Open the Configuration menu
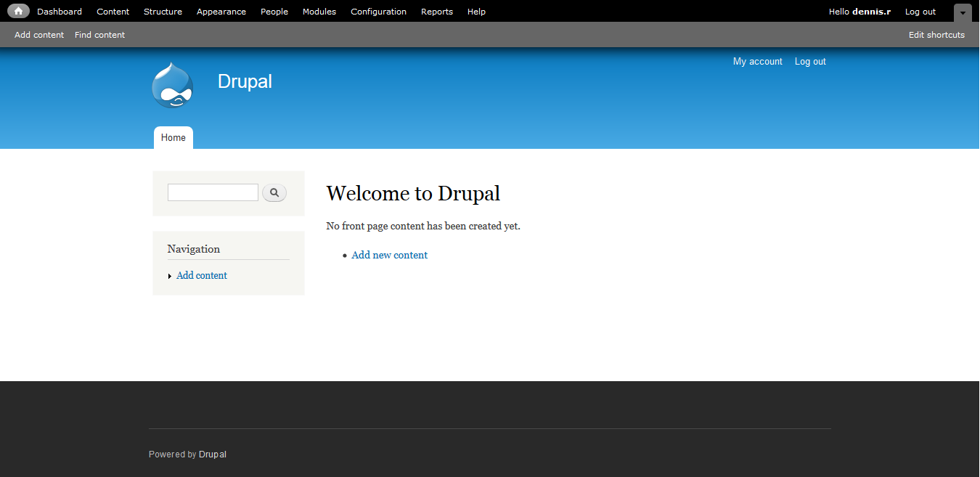Image resolution: width=980 pixels, height=477 pixels. (378, 12)
